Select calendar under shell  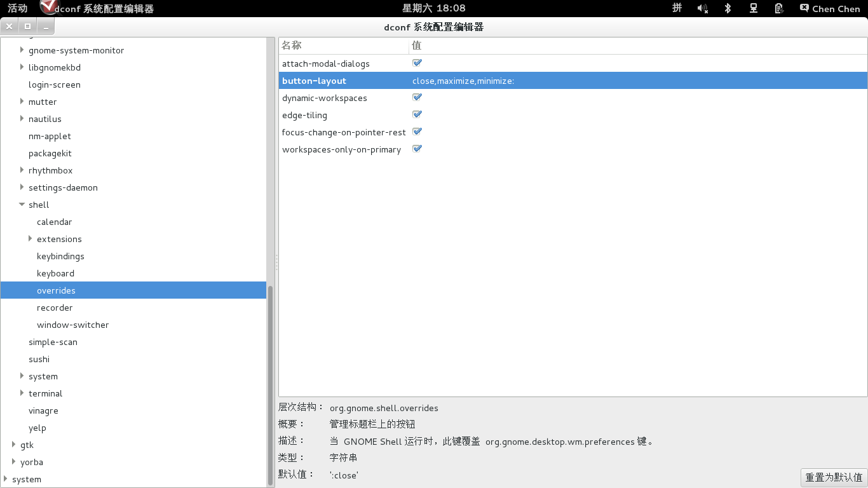point(55,222)
